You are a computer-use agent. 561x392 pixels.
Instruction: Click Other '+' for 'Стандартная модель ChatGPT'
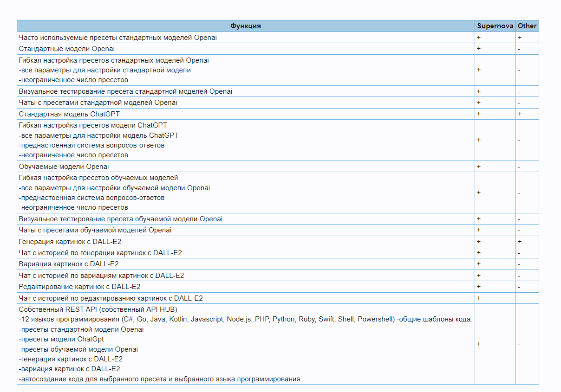pos(520,114)
